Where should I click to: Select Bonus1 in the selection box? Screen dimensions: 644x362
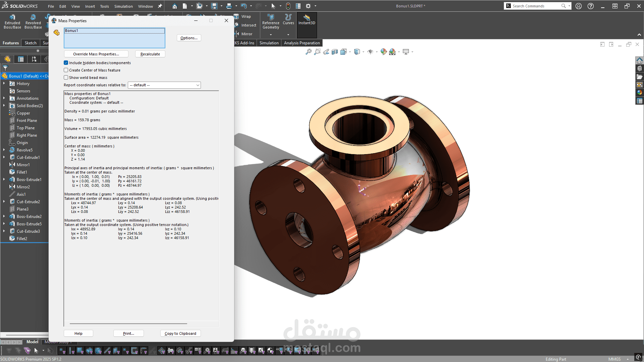tap(114, 31)
